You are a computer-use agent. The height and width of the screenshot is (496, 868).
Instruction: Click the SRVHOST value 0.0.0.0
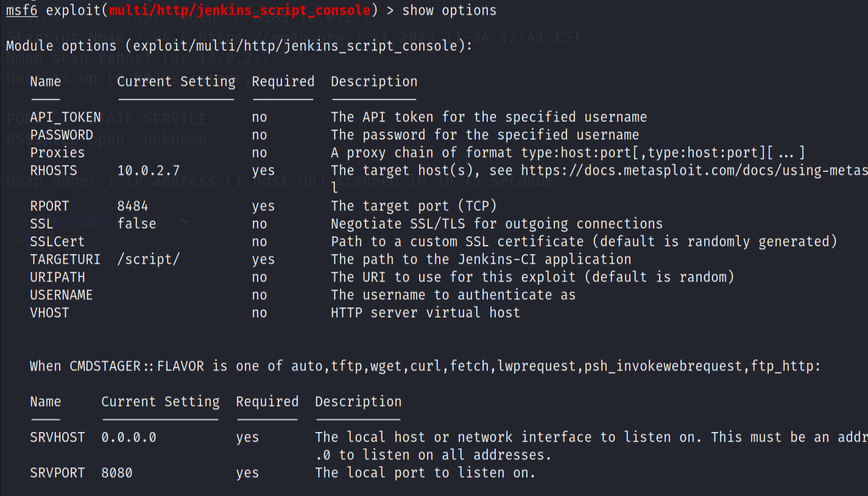(x=129, y=437)
